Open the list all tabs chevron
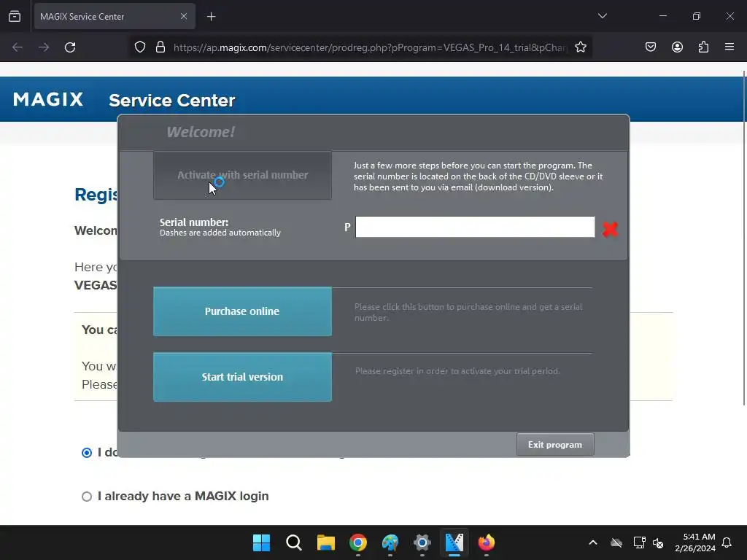Screen dimensions: 747x560 tap(602, 16)
